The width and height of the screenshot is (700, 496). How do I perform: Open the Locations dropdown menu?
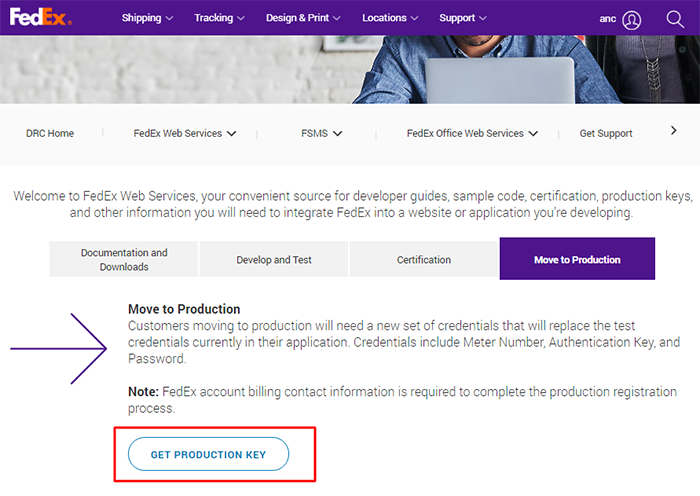tap(390, 18)
